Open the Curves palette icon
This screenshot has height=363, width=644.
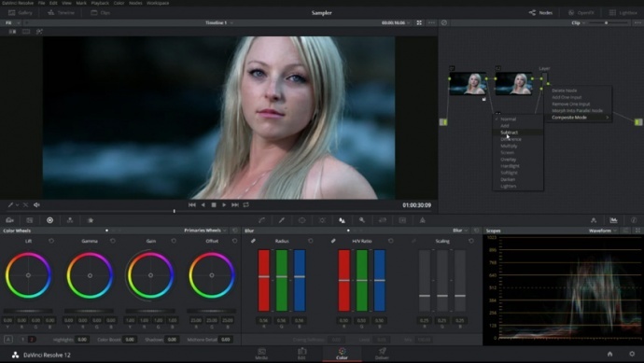261,220
